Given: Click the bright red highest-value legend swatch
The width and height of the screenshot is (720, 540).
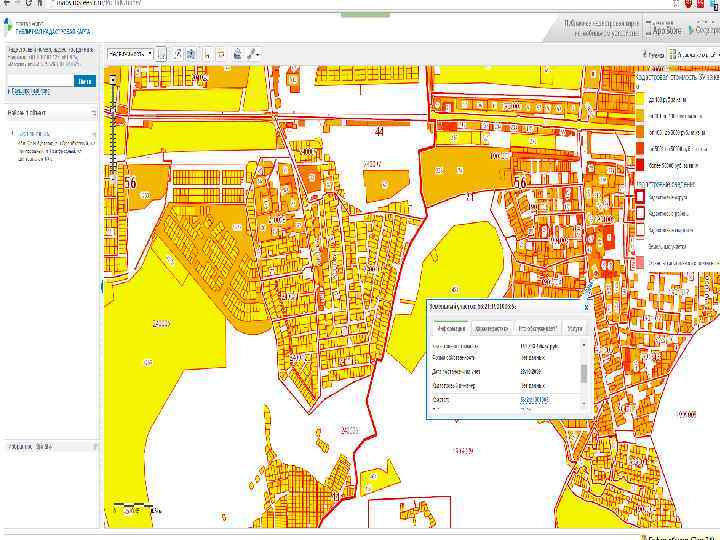Looking at the screenshot, I should [x=640, y=164].
